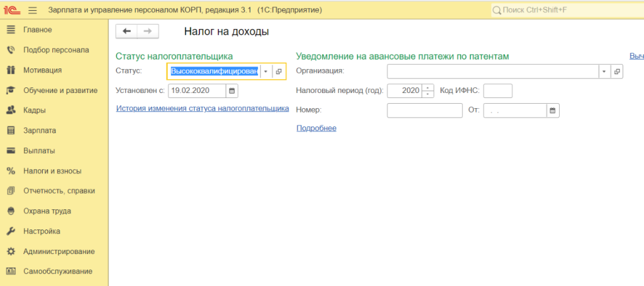Open calendar picker for Установлен с date

tap(232, 91)
